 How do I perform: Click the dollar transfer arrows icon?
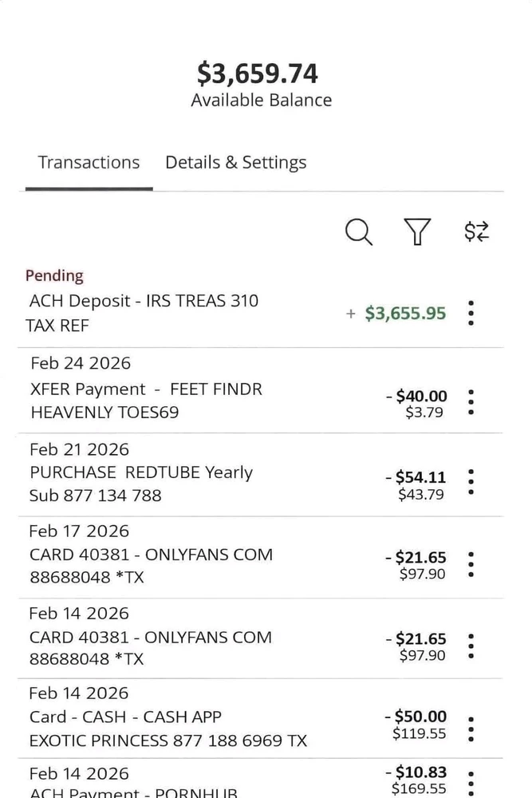[x=476, y=232]
